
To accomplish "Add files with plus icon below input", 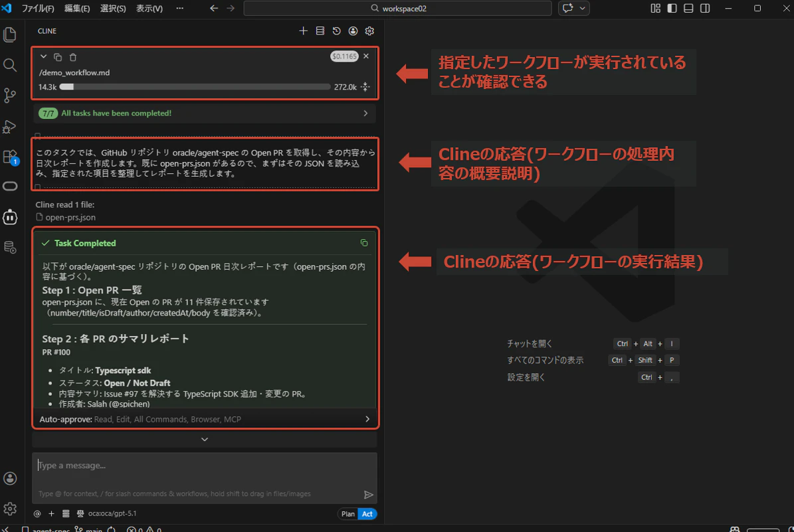I will point(51,513).
